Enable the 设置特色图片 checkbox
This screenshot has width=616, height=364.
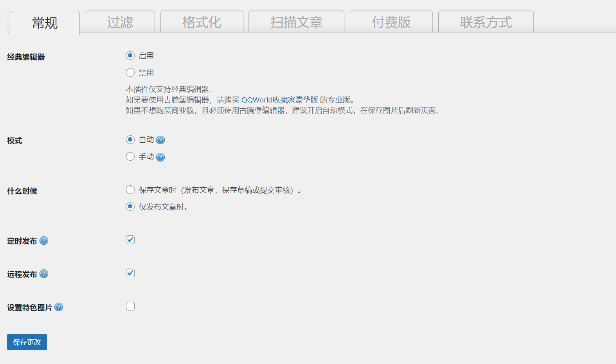point(130,306)
